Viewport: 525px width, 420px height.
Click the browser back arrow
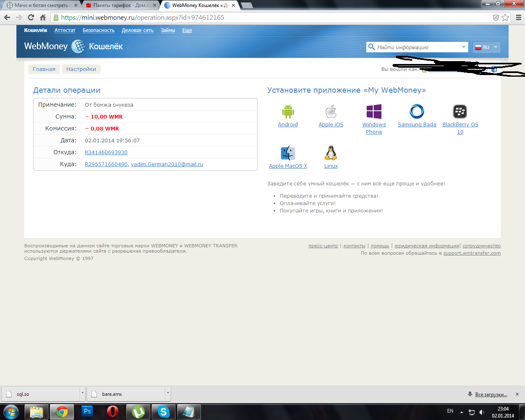click(x=7, y=17)
